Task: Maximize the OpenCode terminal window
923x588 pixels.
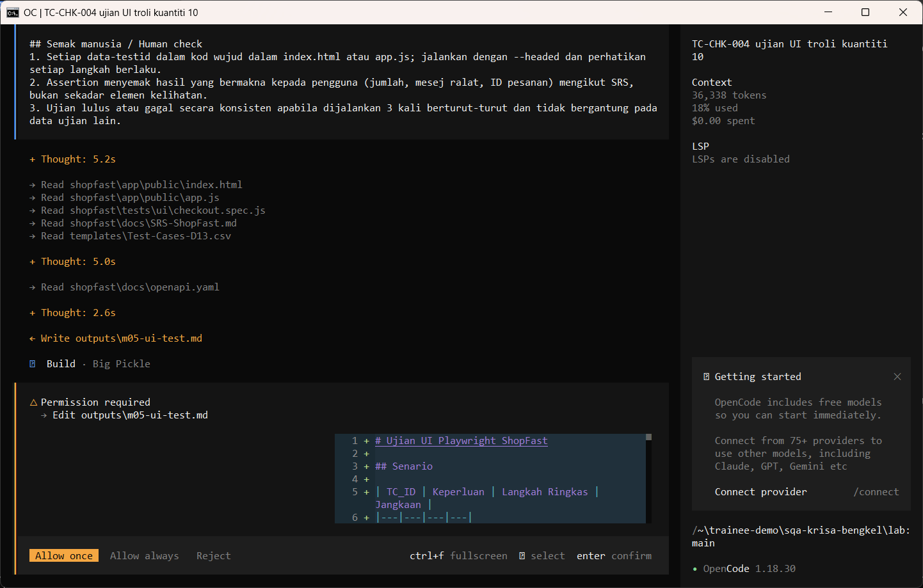Action: point(865,12)
